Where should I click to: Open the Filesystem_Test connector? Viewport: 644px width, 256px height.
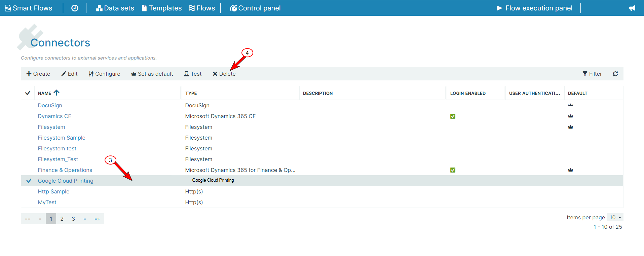tap(58, 159)
